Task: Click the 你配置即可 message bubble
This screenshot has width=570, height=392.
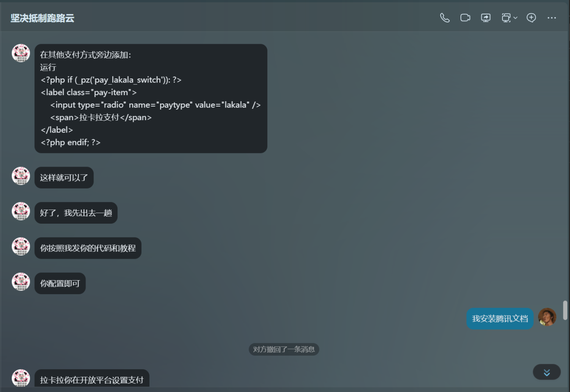Action: (x=60, y=284)
